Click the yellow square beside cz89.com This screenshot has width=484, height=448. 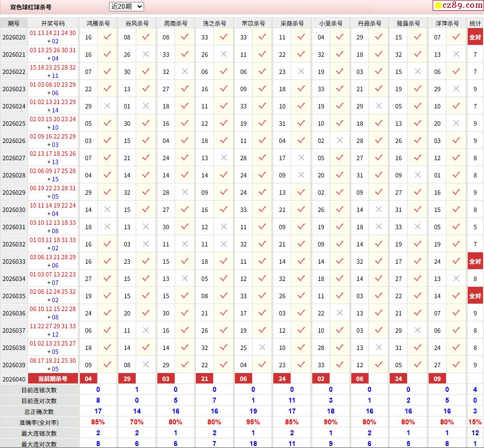pos(437,6)
